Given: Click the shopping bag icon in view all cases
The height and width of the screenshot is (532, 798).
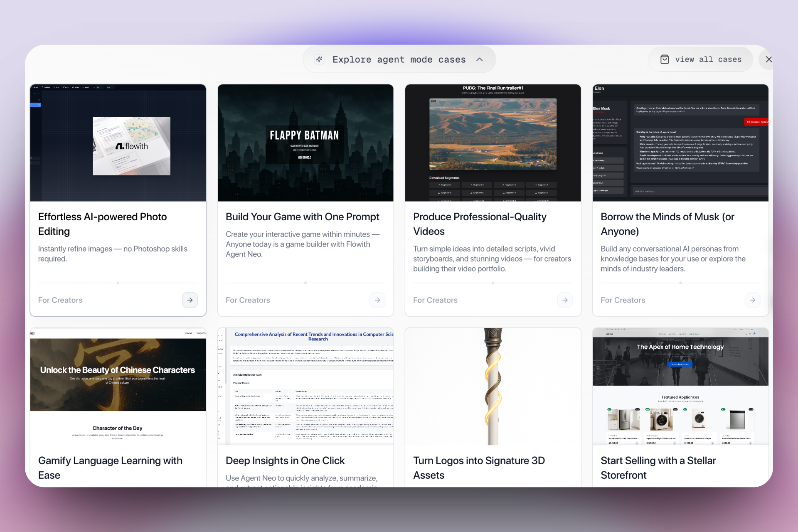Looking at the screenshot, I should (665, 59).
